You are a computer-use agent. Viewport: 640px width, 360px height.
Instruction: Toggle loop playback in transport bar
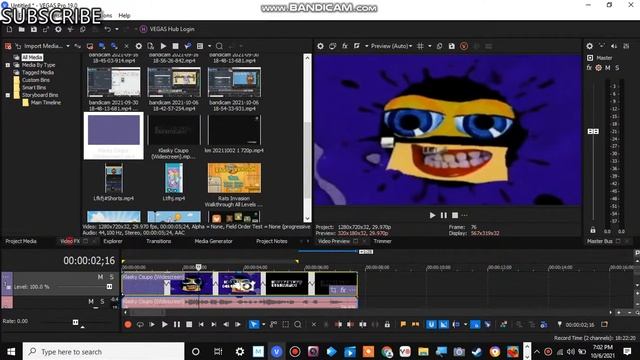click(x=140, y=324)
